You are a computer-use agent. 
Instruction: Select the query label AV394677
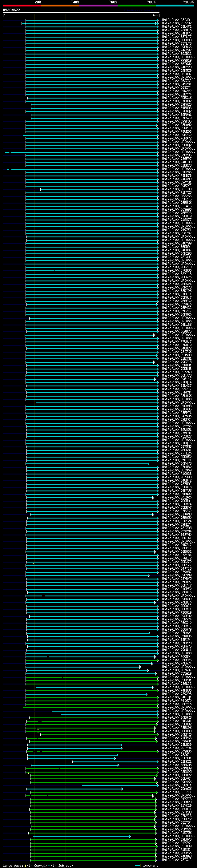[x=11, y=10]
